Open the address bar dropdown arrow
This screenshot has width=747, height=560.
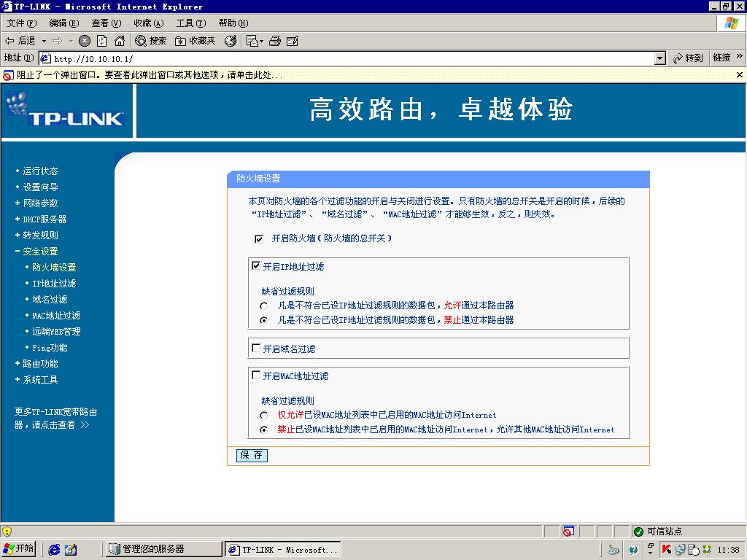coord(660,58)
